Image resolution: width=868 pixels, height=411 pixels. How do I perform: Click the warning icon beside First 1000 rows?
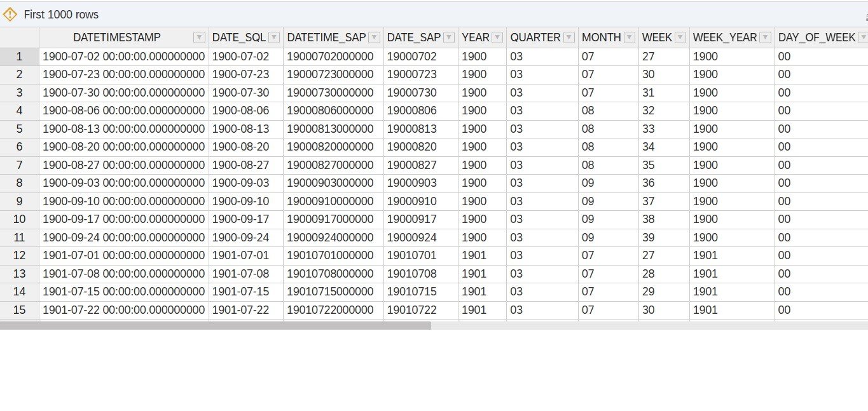[10, 14]
